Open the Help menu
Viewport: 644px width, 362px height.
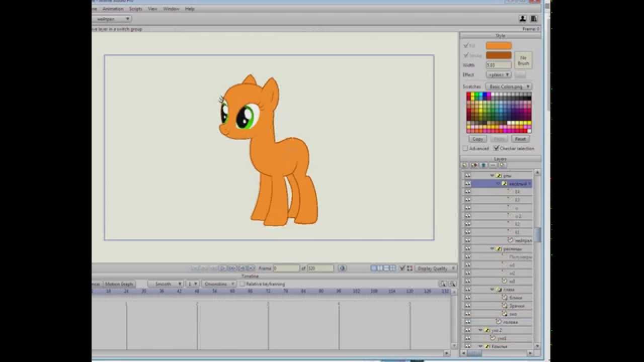[190, 9]
